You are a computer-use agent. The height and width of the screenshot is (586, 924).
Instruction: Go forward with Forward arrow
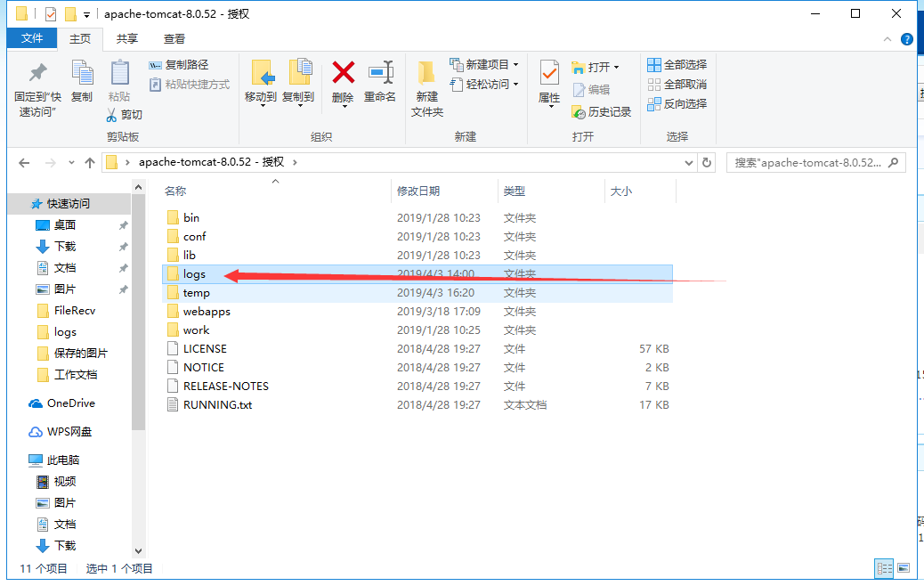[51, 163]
